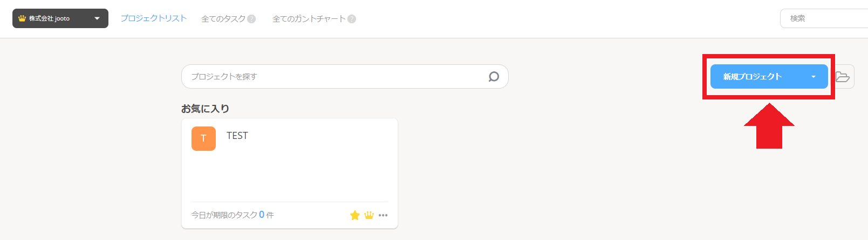
Task: Toggle the favorite star on the TEST project
Action: pyautogui.click(x=354, y=215)
